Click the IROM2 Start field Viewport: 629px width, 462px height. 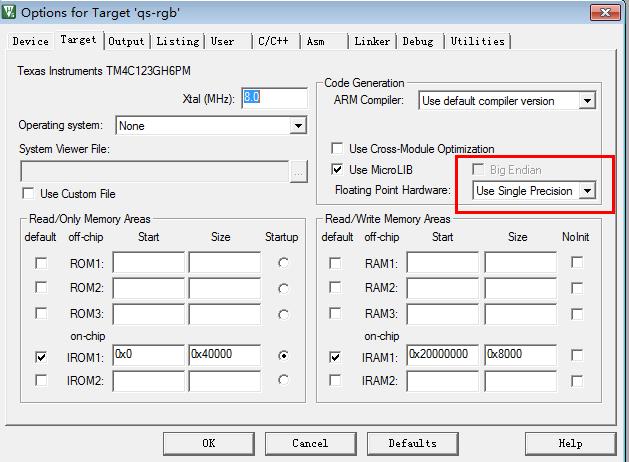point(148,381)
